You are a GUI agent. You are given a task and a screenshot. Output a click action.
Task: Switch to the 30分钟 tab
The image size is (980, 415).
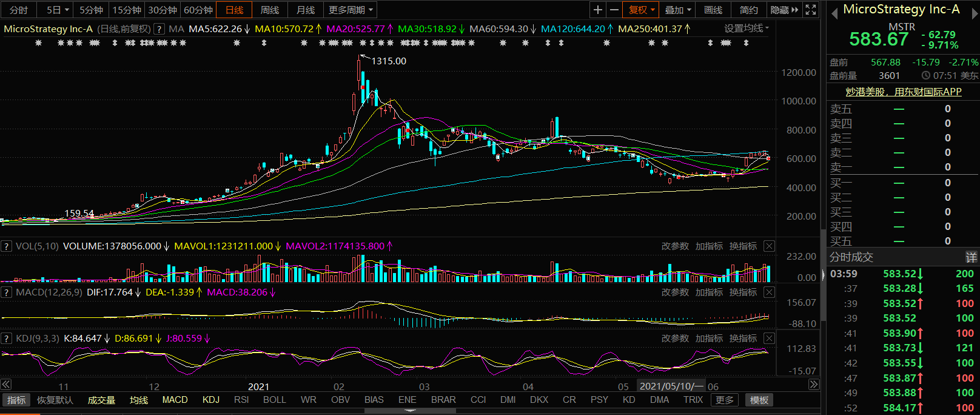click(x=163, y=10)
